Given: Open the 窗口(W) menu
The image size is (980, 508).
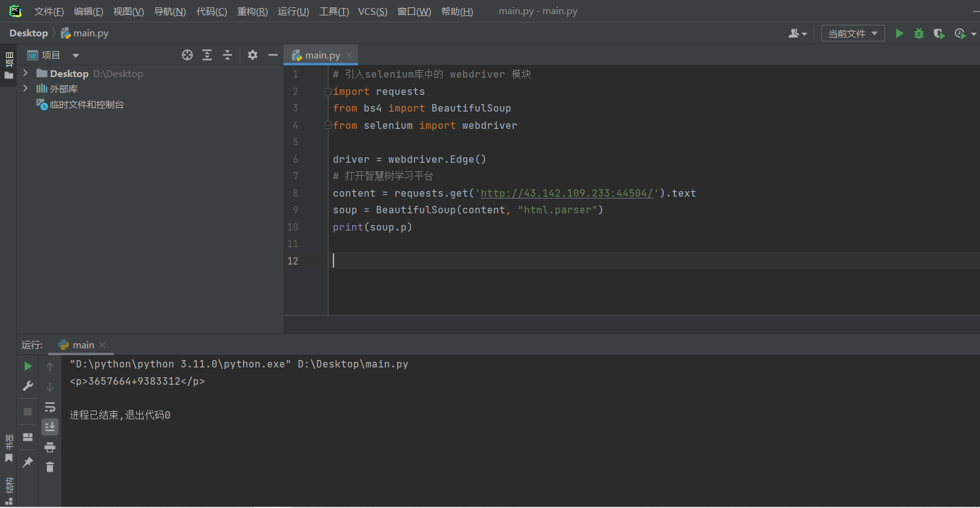Looking at the screenshot, I should [414, 12].
